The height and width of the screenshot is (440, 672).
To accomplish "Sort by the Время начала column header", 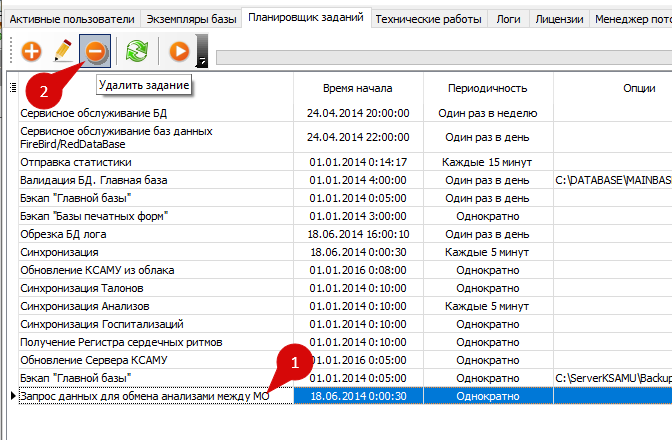I will pos(357,88).
